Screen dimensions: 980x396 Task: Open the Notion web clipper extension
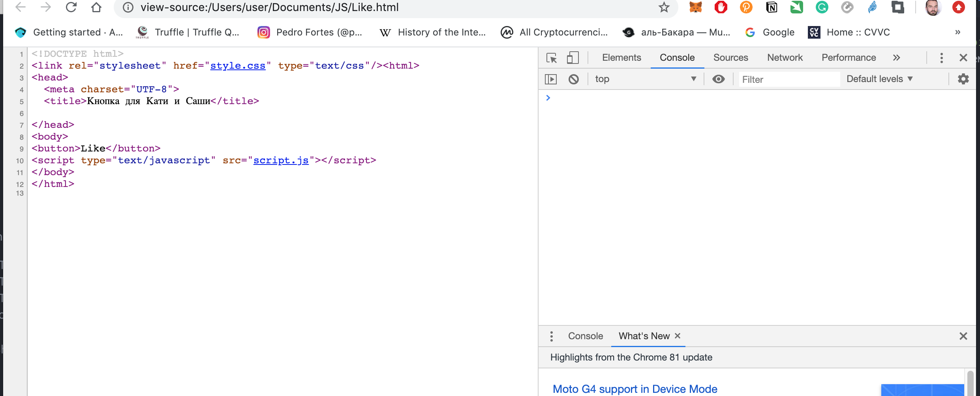pyautogui.click(x=772, y=7)
